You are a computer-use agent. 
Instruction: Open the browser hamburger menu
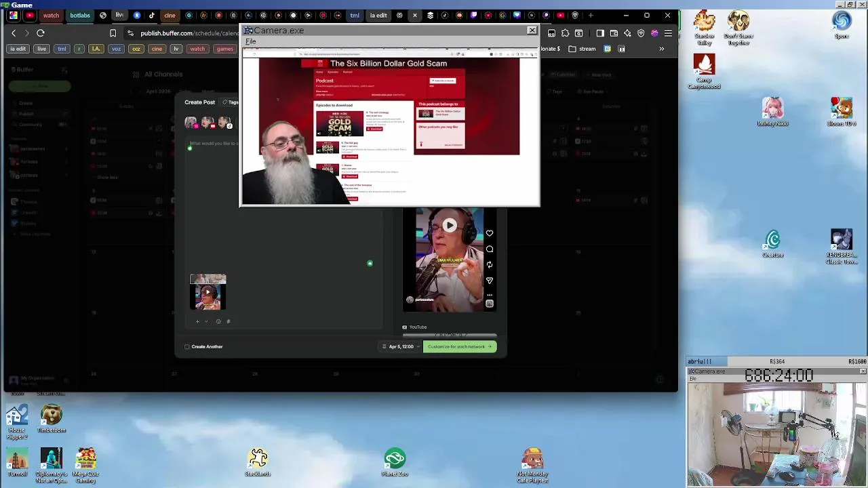tap(668, 33)
